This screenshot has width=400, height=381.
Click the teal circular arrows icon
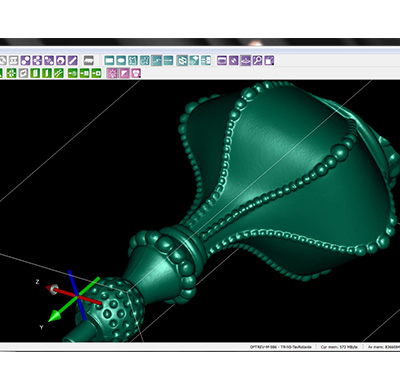pos(182,60)
